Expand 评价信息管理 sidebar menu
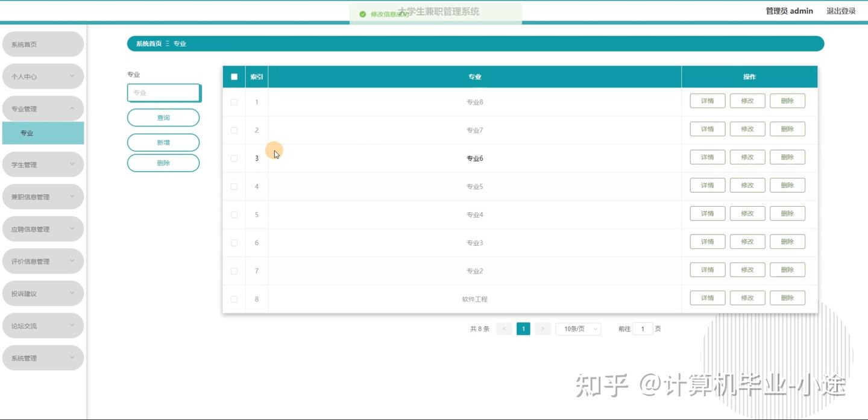Viewport: 868px width, 420px height. [x=43, y=261]
